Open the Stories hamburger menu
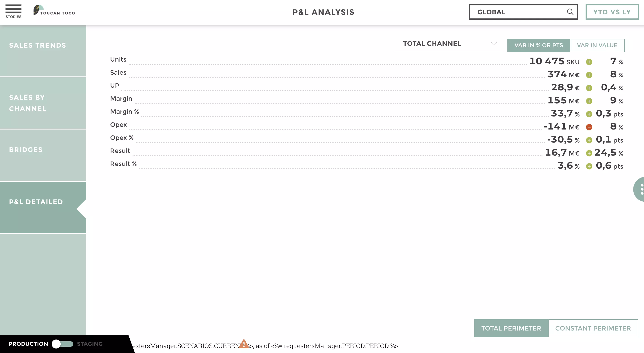 click(13, 11)
